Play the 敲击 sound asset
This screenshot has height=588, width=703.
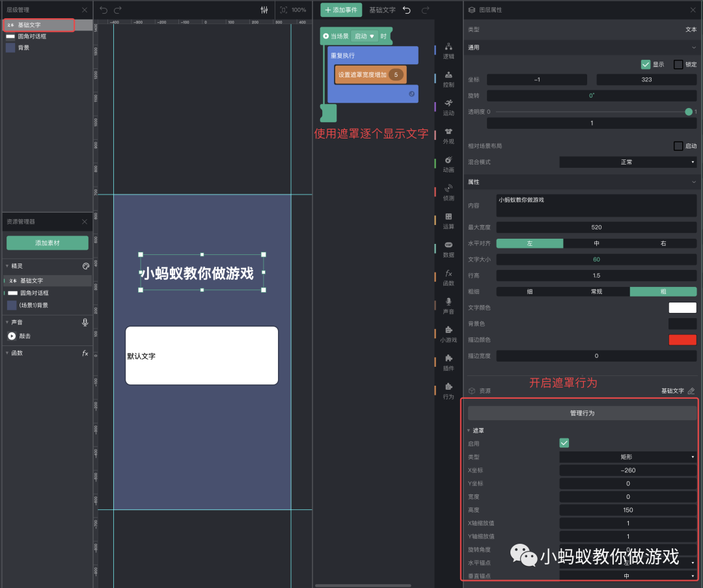tap(12, 336)
